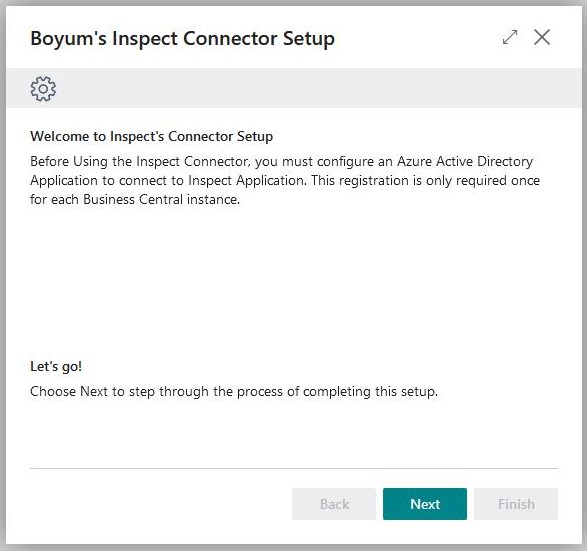The width and height of the screenshot is (587, 551).
Task: Click the phrase 'completing this setup'
Action: [x=370, y=392]
